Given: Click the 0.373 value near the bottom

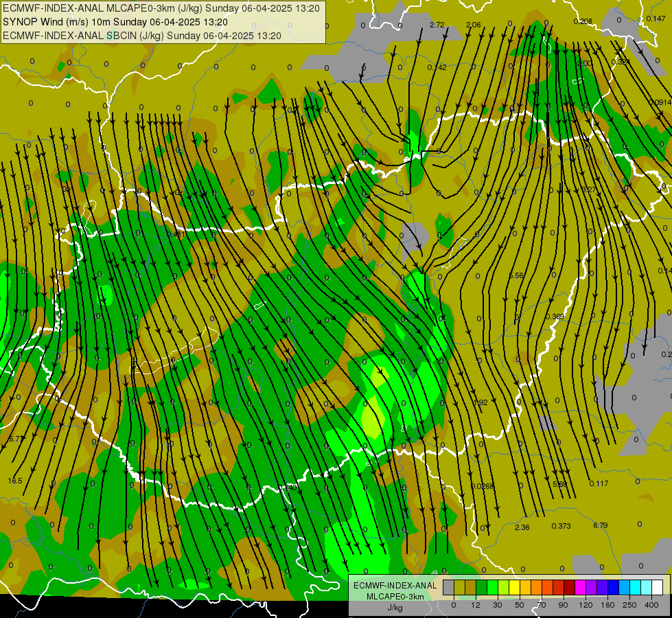Looking at the screenshot, I should pyautogui.click(x=561, y=526).
